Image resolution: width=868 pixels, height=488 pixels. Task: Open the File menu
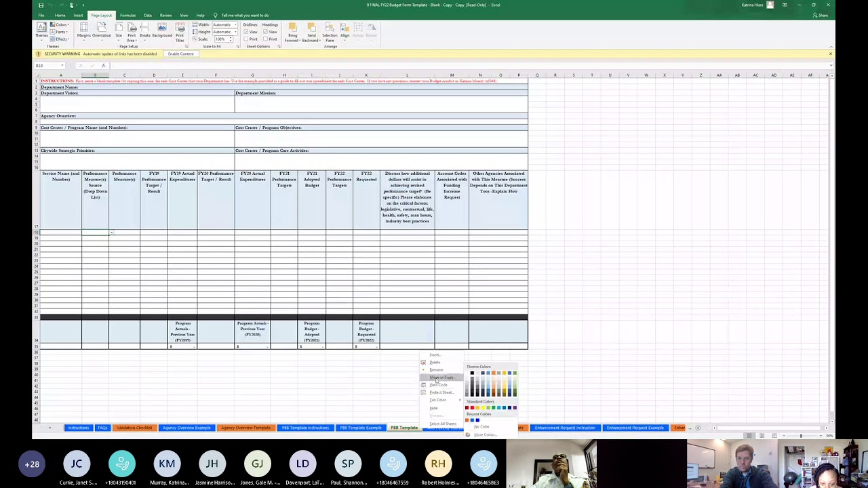41,15
